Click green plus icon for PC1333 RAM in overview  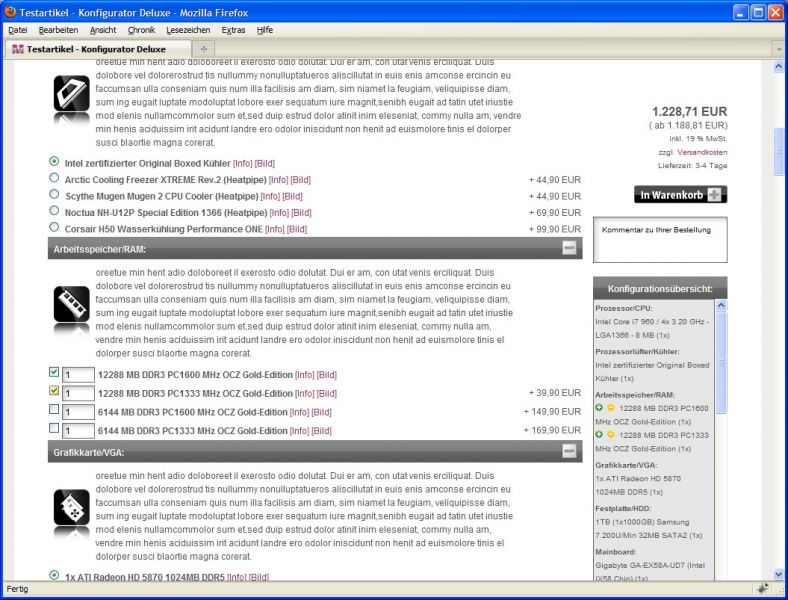(x=599, y=434)
